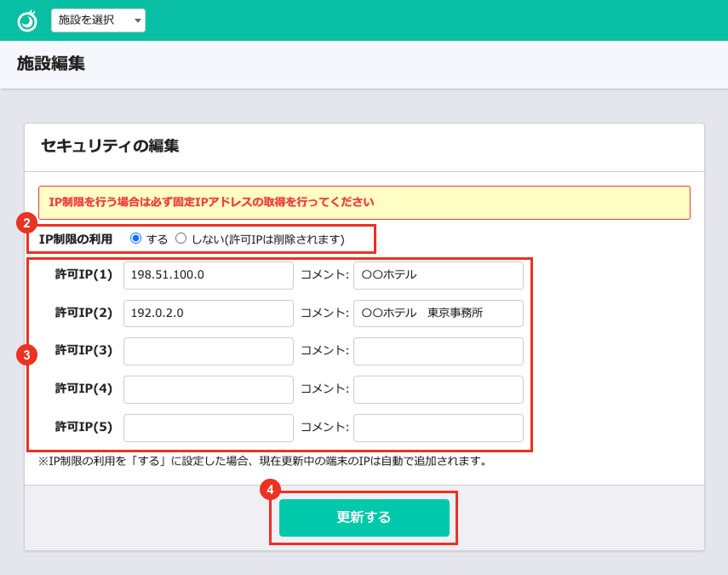Focus the empty 許可IP(5) address field
This screenshot has width=728, height=575.
[x=208, y=428]
